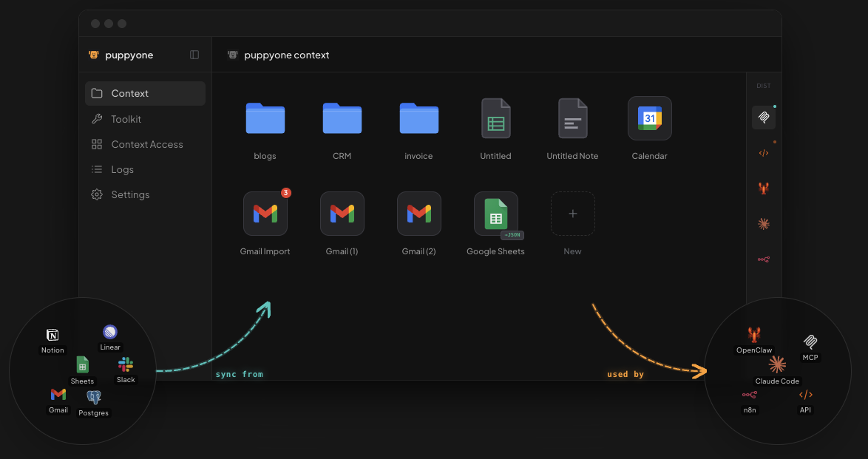
Task: Click the Linear icon in sync circle
Action: 110,332
